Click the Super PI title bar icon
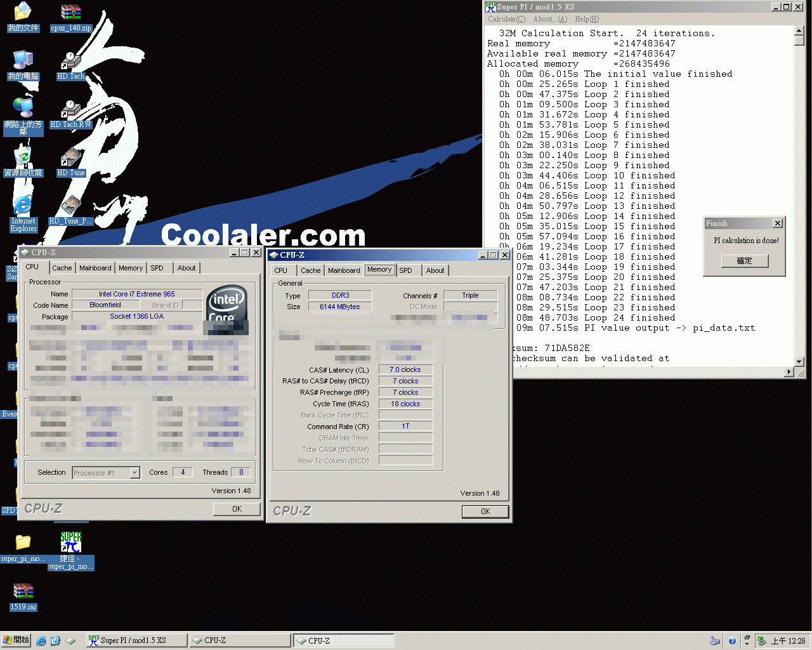Viewport: 812px width, 650px height. point(490,6)
